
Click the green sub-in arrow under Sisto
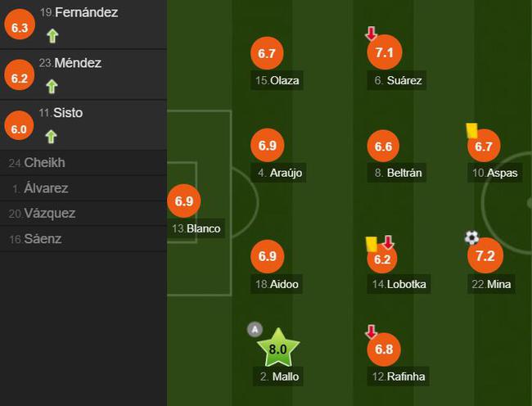pos(51,137)
